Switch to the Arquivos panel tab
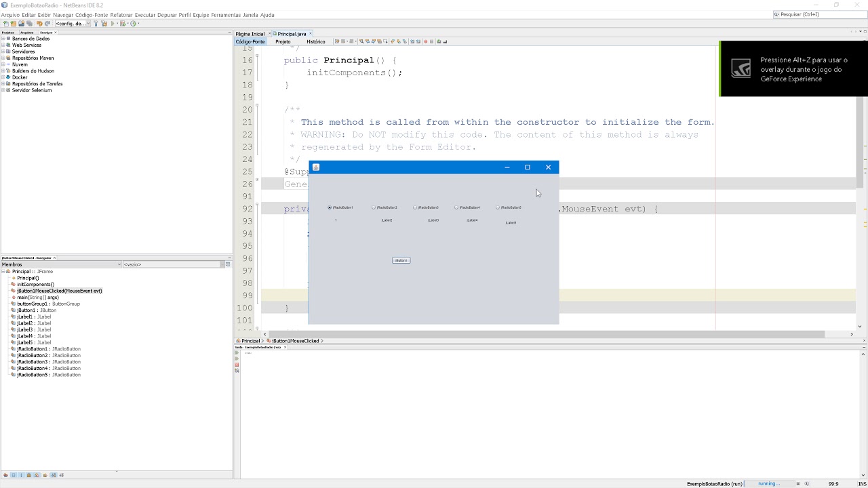Image resolution: width=868 pixels, height=488 pixels. coord(27,33)
